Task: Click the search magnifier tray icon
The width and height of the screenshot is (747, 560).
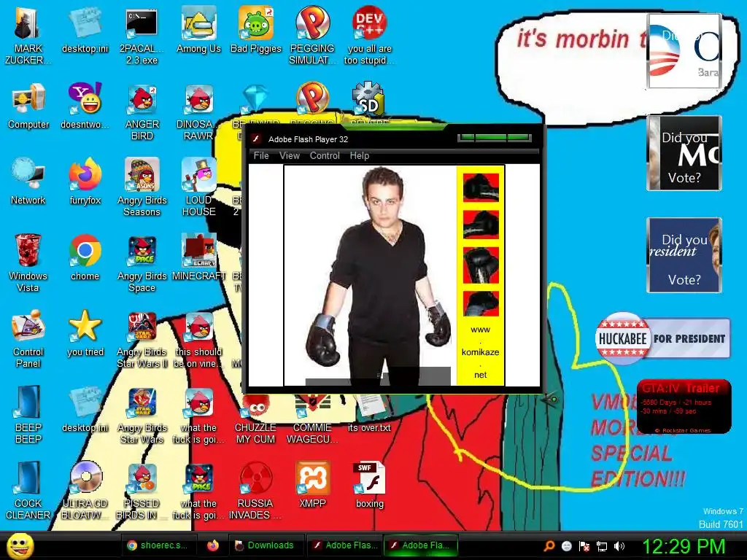Action: [x=549, y=546]
